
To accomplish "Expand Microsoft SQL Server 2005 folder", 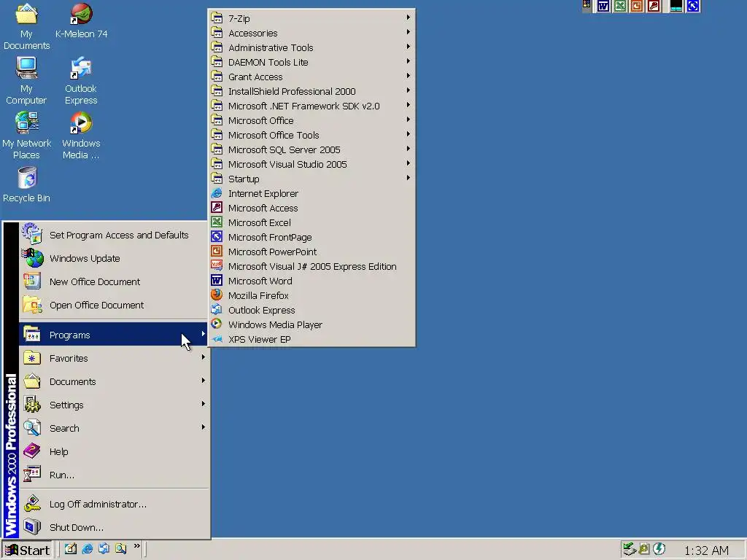I will tap(311, 149).
